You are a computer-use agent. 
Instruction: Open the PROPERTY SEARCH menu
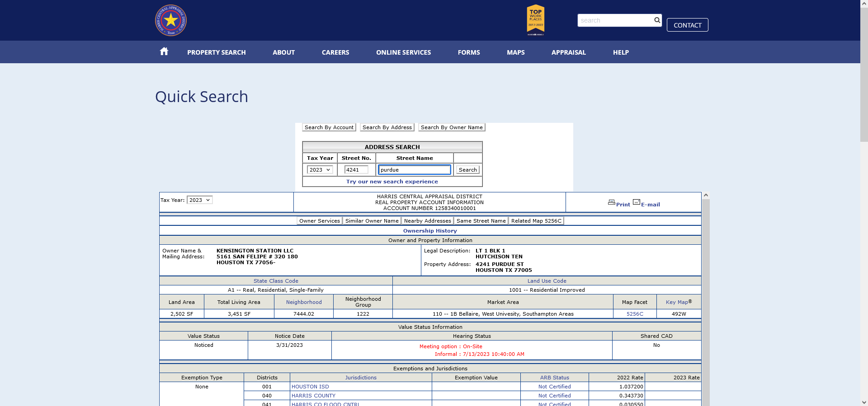pyautogui.click(x=217, y=52)
